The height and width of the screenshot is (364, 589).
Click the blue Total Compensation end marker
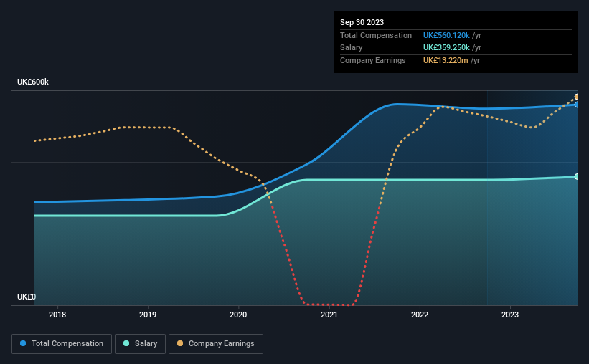577,105
